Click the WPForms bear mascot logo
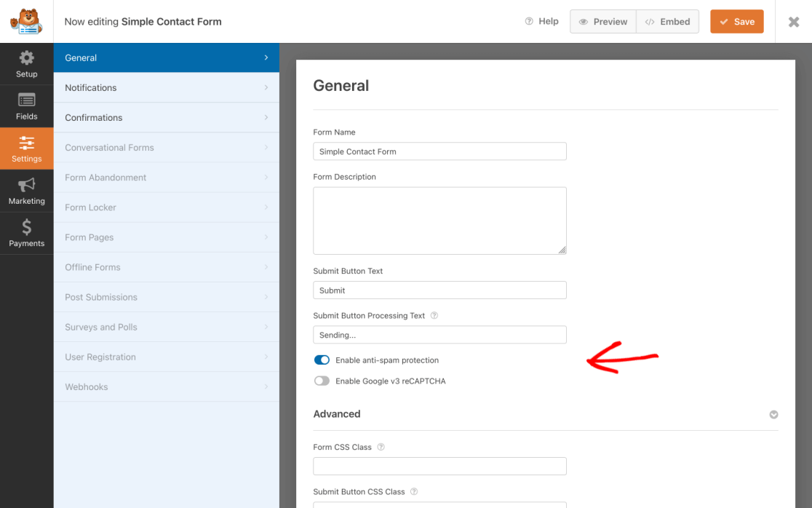 tap(26, 21)
